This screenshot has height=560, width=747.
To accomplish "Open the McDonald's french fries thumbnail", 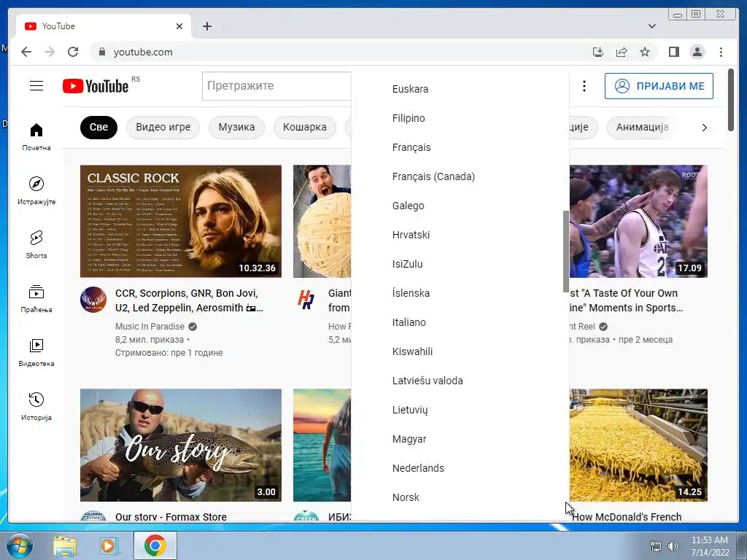I will point(638,445).
